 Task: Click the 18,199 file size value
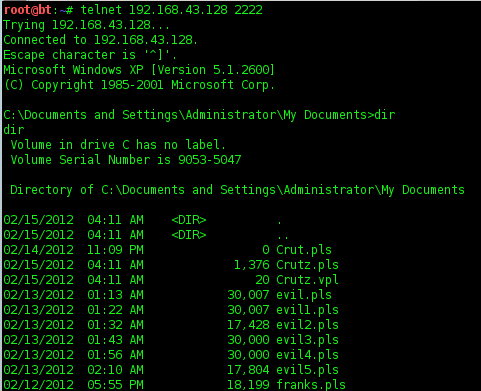tap(248, 385)
